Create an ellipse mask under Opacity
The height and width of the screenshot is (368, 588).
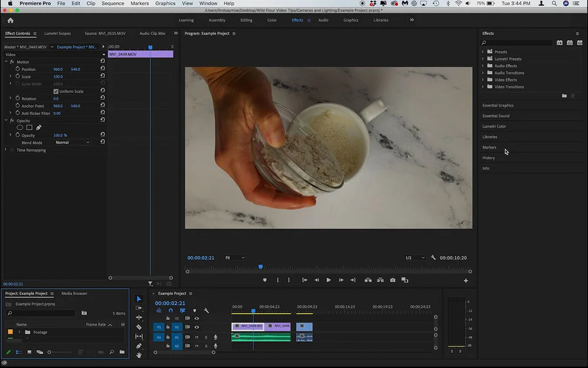(20, 128)
